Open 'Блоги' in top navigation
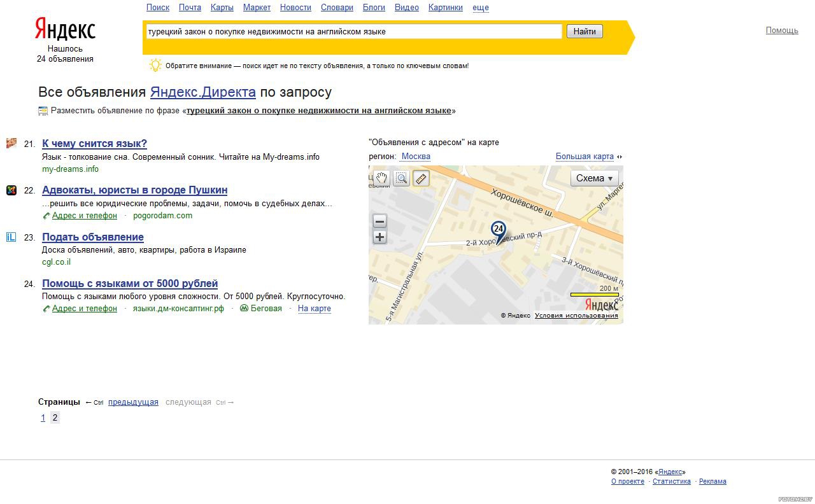Viewport: 815px width, 504px height. 374,8
